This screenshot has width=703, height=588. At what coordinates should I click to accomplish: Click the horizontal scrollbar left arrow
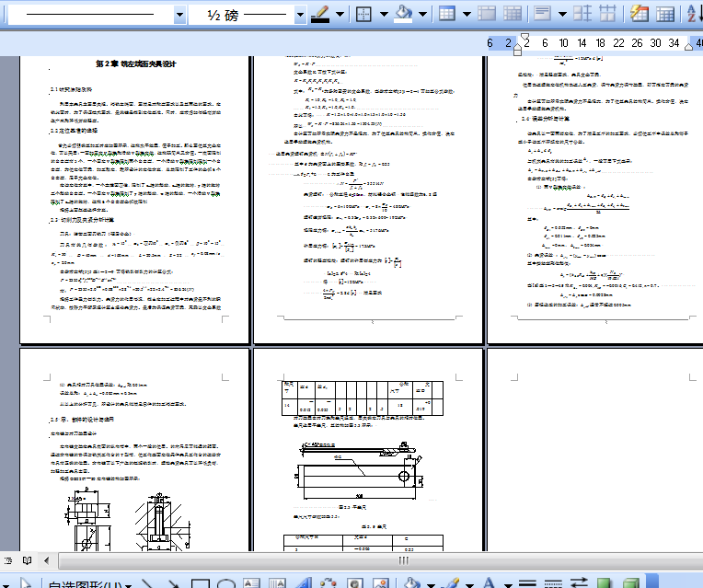[x=47, y=560]
